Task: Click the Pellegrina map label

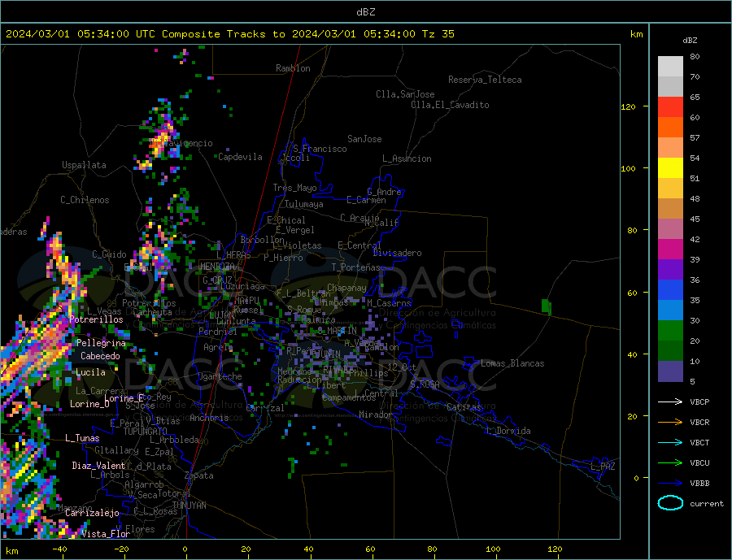Action: [102, 343]
